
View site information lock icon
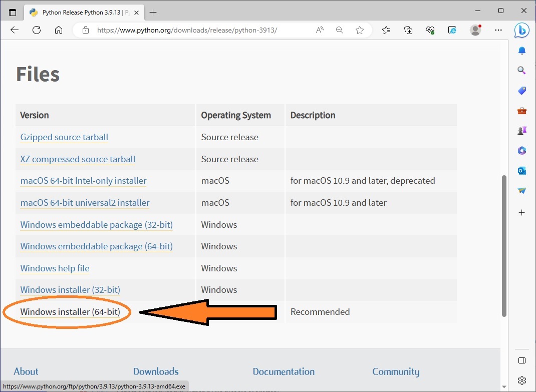point(86,30)
